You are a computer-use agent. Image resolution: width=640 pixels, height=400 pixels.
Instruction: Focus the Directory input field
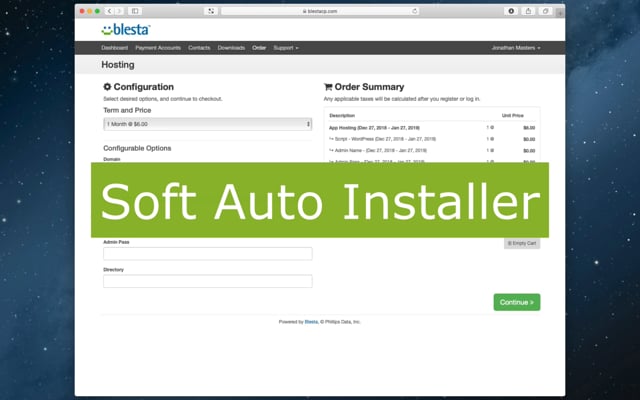[x=207, y=281]
